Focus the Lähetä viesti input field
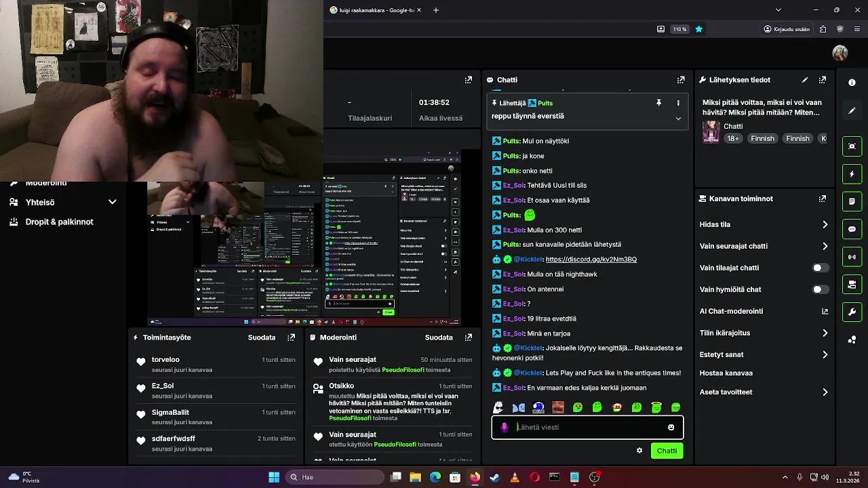Image resolution: width=868 pixels, height=488 pixels. click(x=587, y=427)
